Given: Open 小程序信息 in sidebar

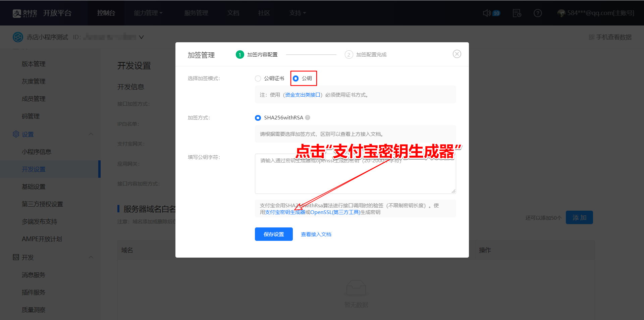Looking at the screenshot, I should [x=37, y=152].
